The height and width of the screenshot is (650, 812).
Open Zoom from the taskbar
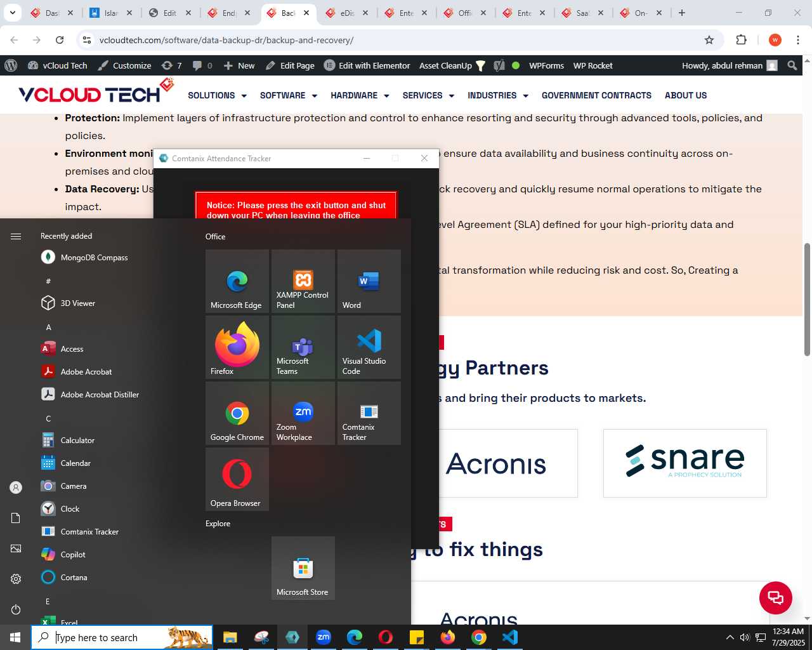(323, 637)
